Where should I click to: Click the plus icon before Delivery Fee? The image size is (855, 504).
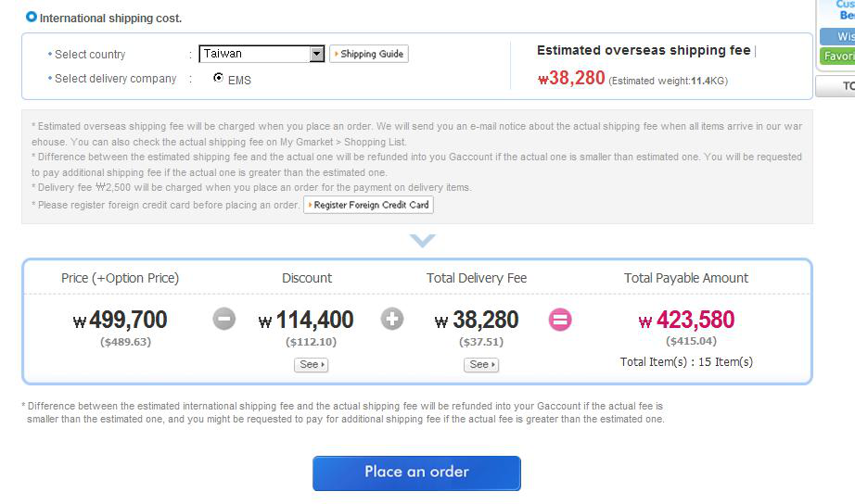tap(392, 320)
